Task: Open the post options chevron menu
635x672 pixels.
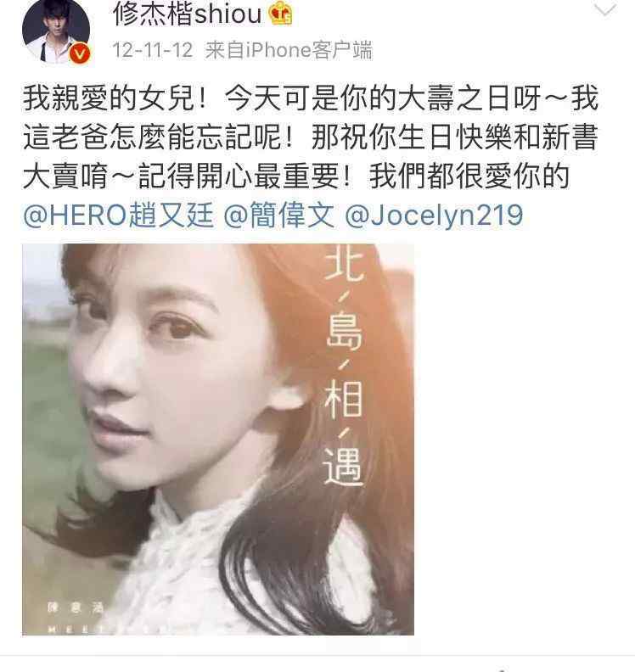Action: click(x=605, y=9)
